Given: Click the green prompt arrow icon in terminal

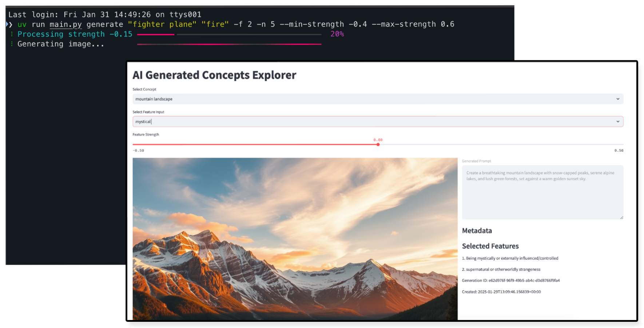Looking at the screenshot, I should click(x=8, y=24).
